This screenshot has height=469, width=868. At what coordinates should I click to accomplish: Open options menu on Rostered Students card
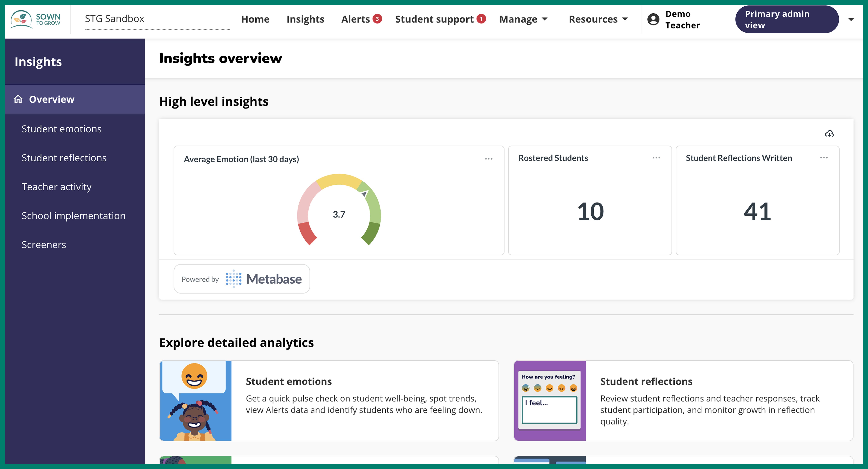[x=656, y=158]
